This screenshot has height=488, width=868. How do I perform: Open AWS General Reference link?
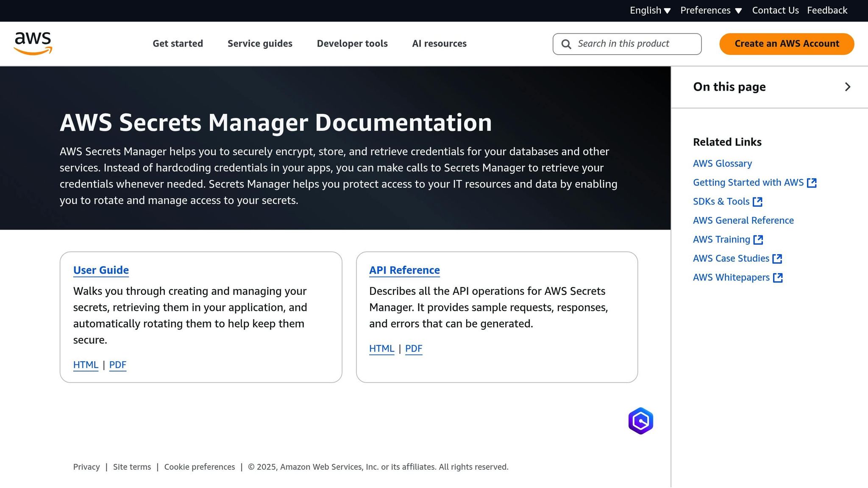point(743,221)
